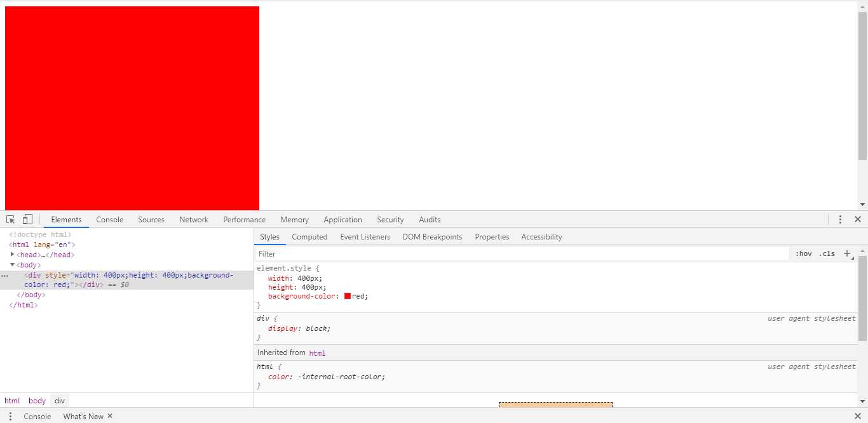Viewport: 868px width, 423px height.
Task: Select the doctype html line
Action: click(x=40, y=234)
